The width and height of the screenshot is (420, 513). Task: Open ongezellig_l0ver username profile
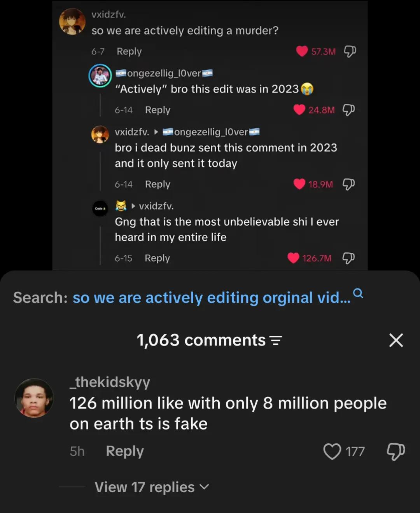pos(164,73)
